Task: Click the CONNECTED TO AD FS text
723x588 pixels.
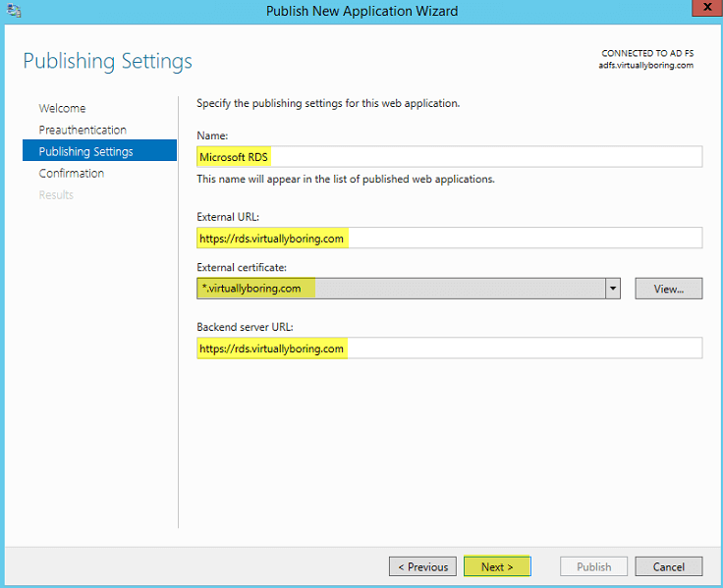Action: pos(647,53)
